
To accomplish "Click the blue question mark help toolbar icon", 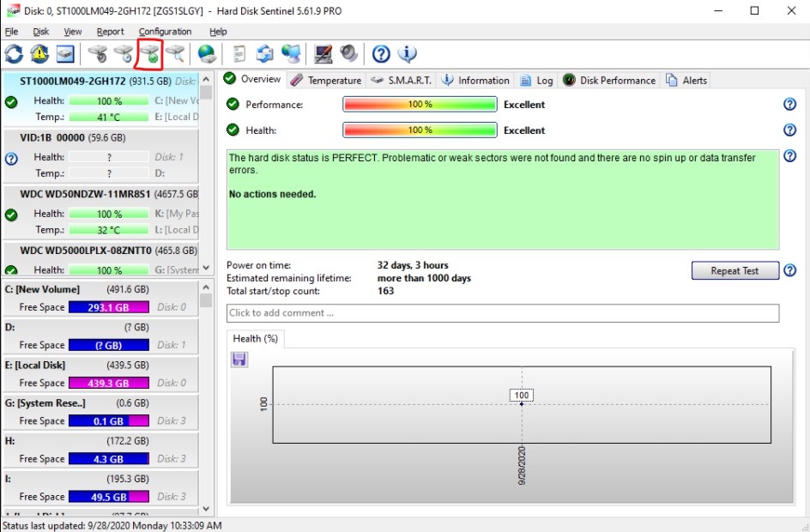I will click(381, 54).
